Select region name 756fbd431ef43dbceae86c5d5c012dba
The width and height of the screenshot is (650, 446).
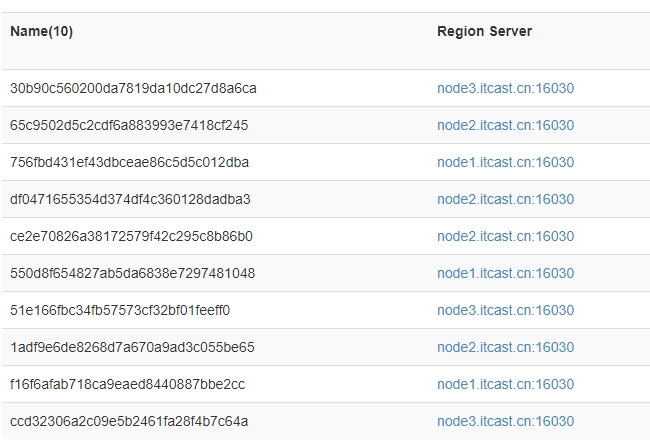coord(129,162)
